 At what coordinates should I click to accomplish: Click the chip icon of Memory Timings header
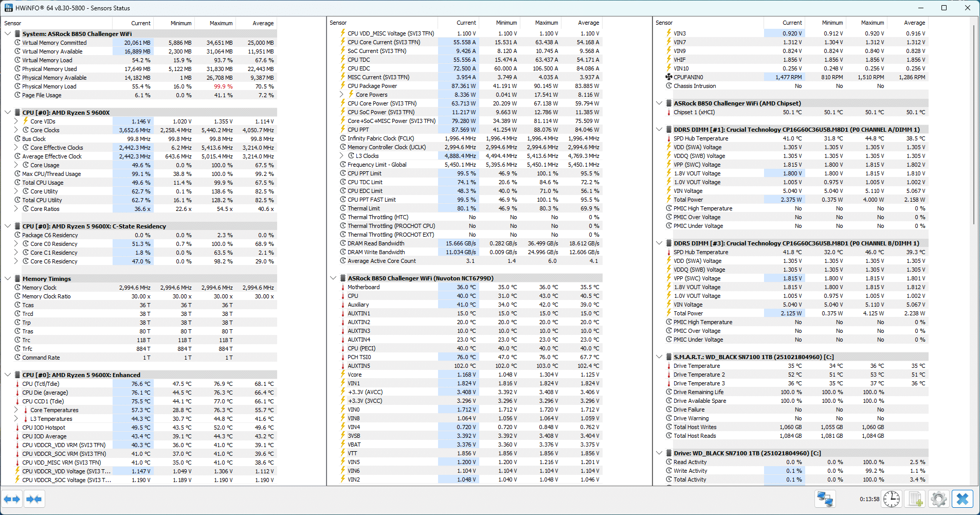[x=17, y=279]
